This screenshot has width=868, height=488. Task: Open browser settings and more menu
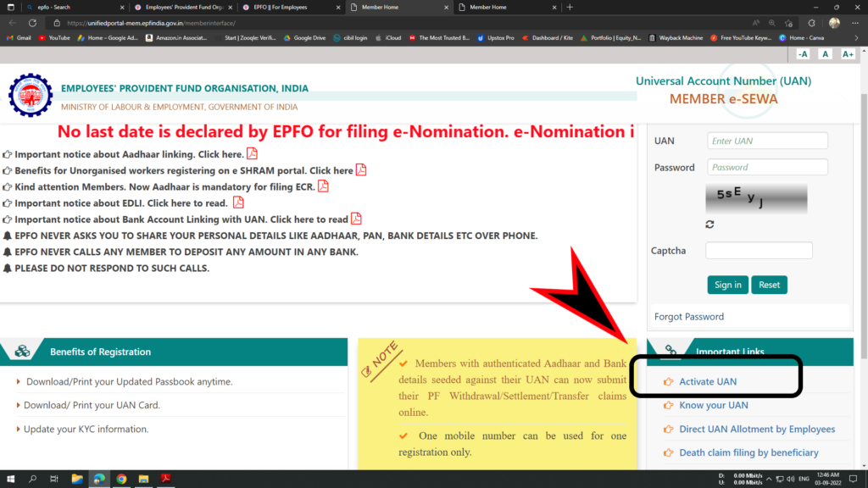click(x=855, y=23)
